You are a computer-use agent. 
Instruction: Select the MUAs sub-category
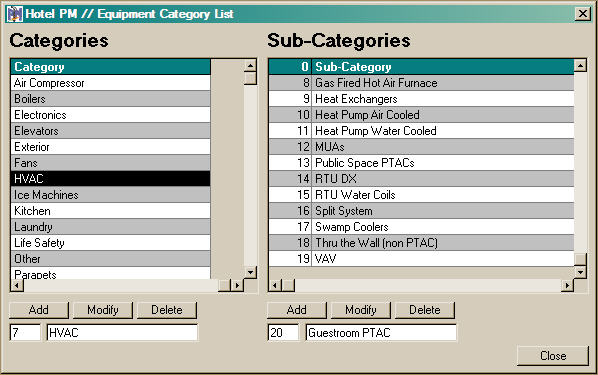[421, 147]
